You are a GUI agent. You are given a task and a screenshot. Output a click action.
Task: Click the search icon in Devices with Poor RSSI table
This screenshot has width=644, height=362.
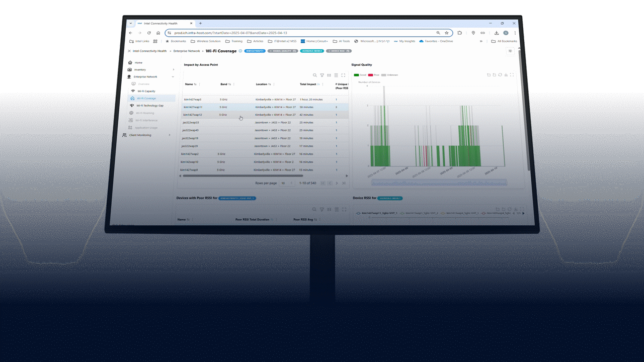tap(314, 209)
